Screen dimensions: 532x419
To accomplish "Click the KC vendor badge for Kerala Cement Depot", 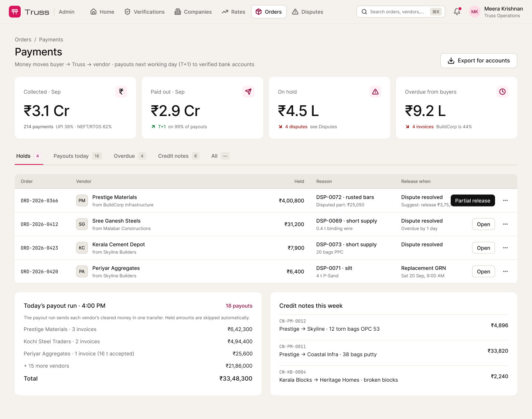I will pos(82,248).
